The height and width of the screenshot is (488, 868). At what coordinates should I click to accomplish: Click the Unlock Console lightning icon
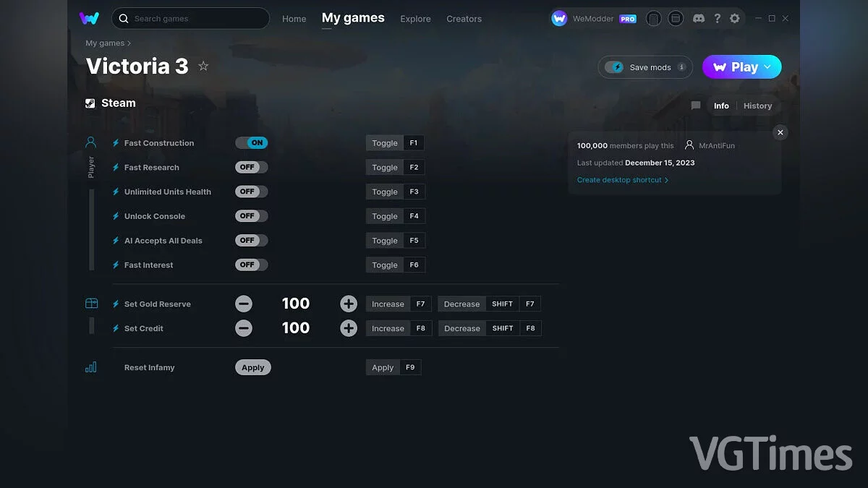(x=116, y=216)
